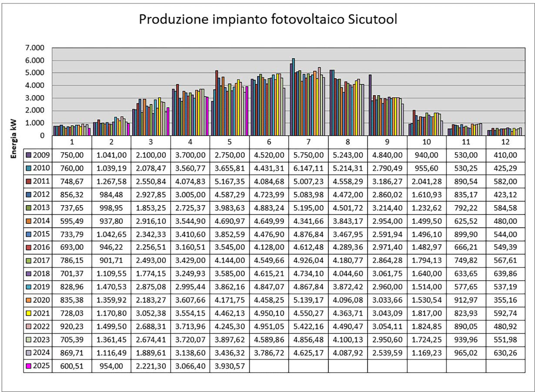The height and width of the screenshot is (392, 535).
Task: Click the empty 2025 month 6 cell
Action: tap(269, 366)
